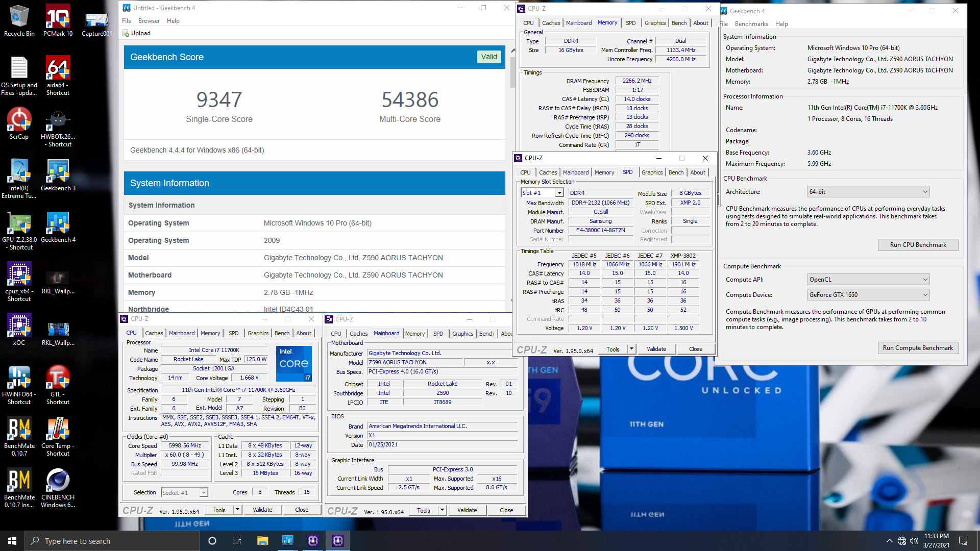Screen dimensions: 980x551
Task: Expand the Architecture 64-bit dropdown
Action: click(x=925, y=192)
